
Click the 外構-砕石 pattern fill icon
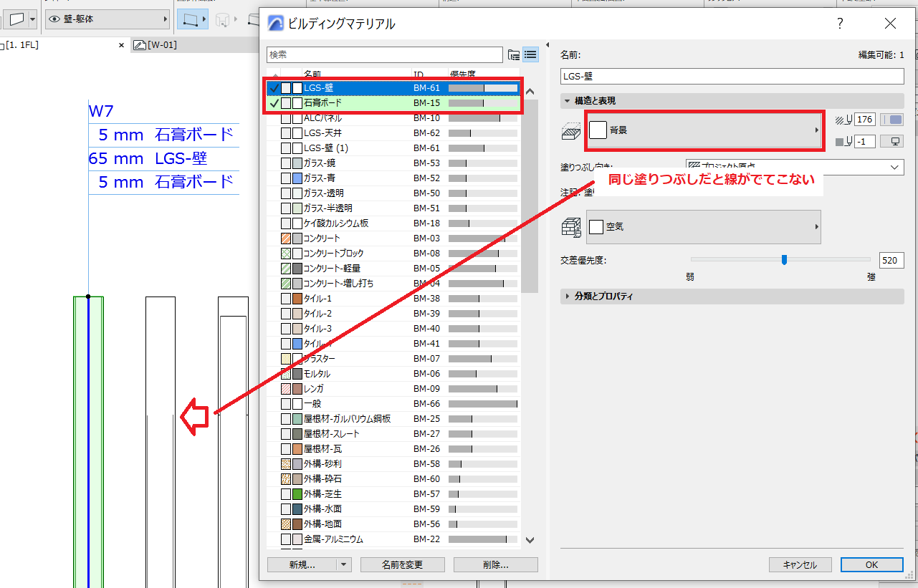tap(286, 479)
